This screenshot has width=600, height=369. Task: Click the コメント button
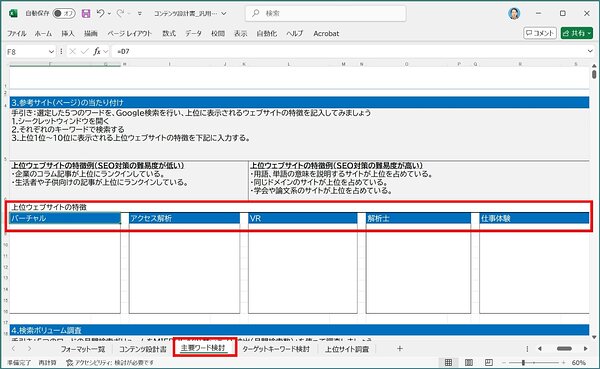tap(540, 33)
